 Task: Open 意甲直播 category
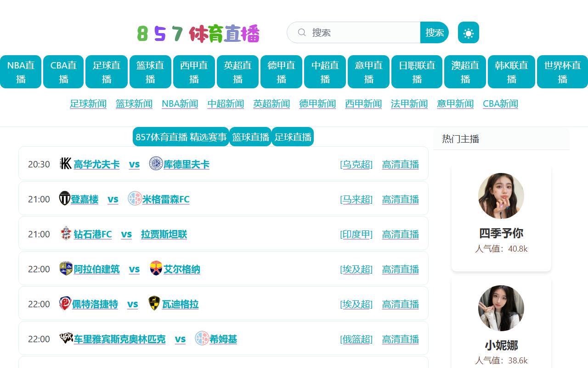368,72
